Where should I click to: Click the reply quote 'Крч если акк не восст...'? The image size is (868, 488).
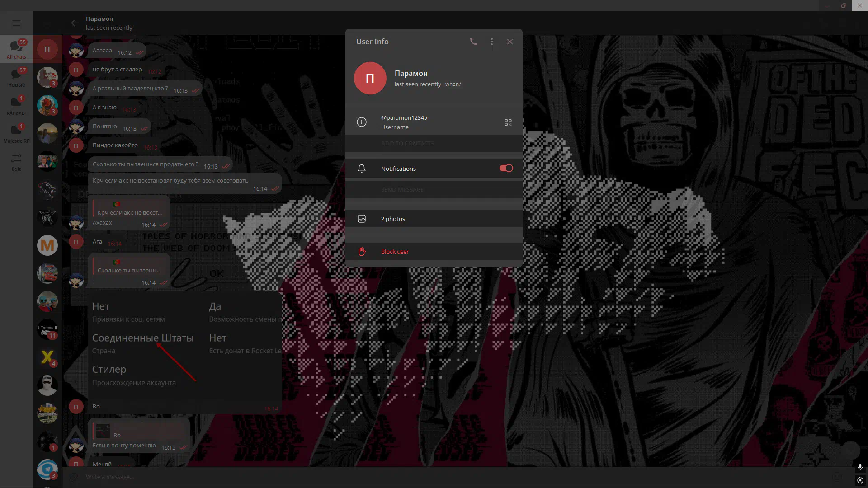coord(129,209)
